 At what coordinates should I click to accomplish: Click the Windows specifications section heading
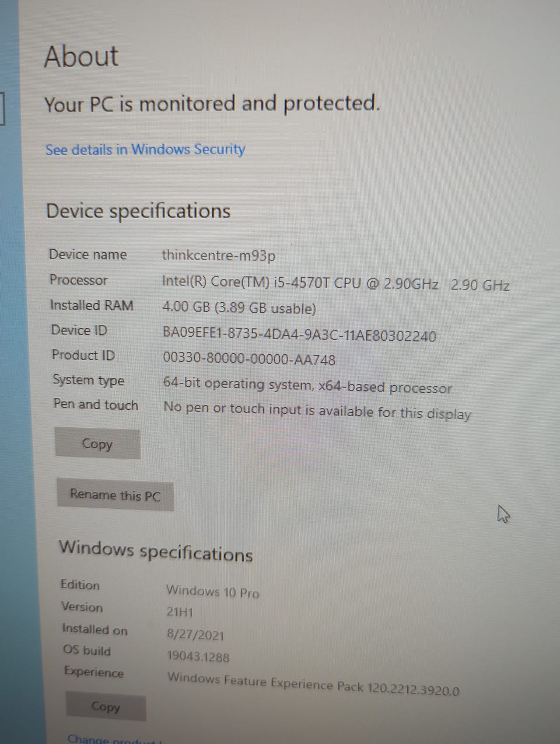pos(156,551)
